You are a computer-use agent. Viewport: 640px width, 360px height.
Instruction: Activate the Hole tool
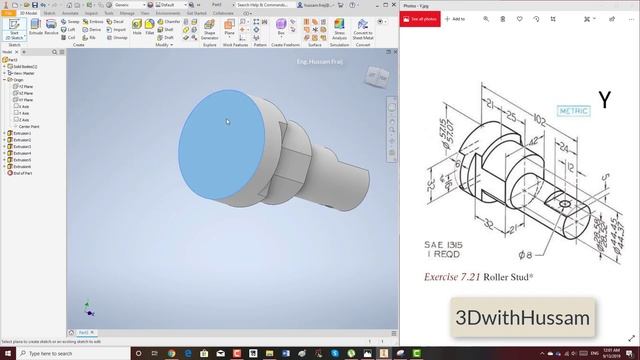[137, 27]
